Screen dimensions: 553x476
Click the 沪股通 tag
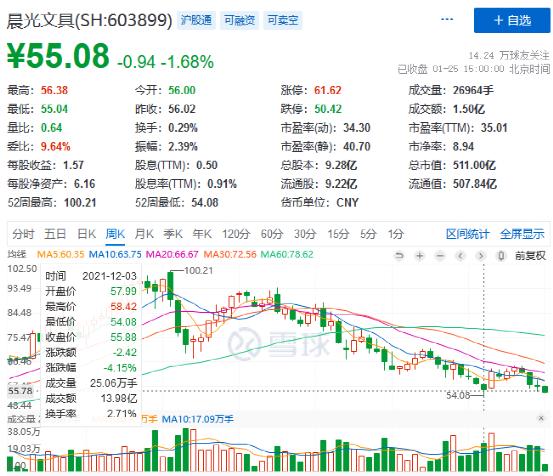(196, 20)
